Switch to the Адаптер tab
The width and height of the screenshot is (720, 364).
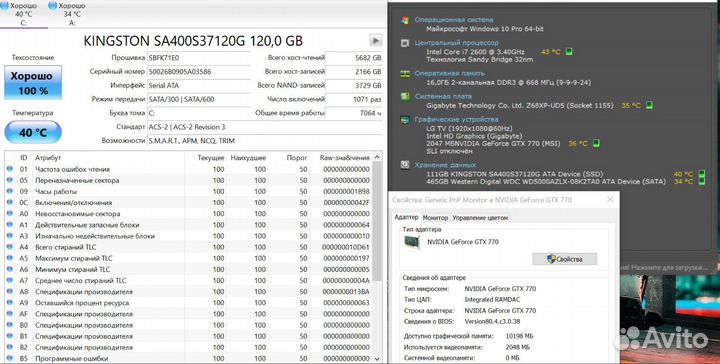[x=407, y=218]
